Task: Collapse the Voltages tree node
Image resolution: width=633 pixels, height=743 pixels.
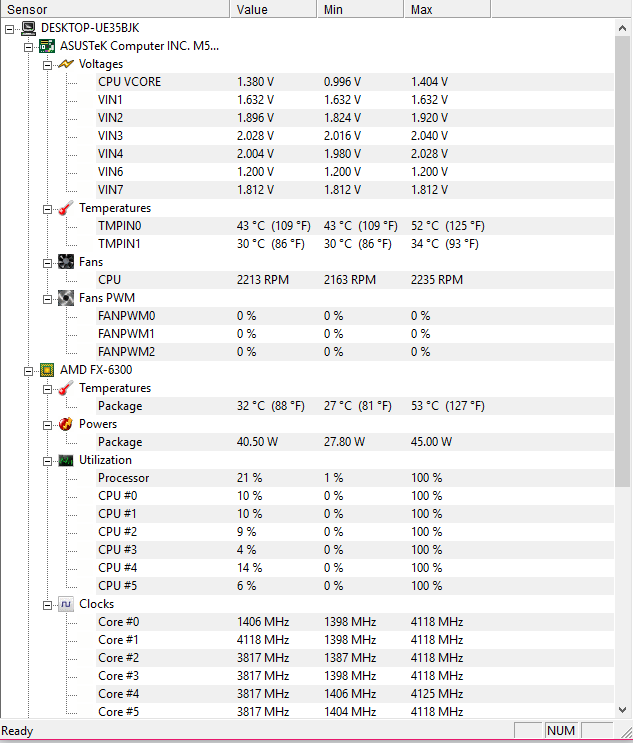Action: [x=47, y=65]
